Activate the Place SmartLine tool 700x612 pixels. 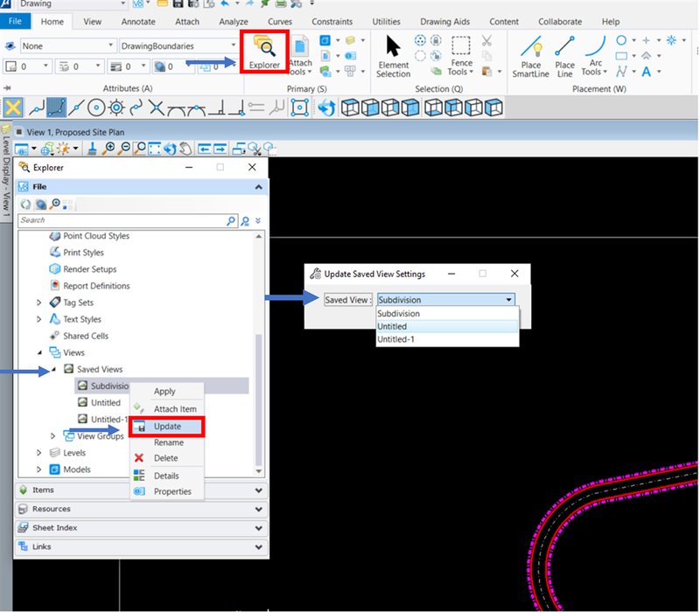[x=530, y=57]
